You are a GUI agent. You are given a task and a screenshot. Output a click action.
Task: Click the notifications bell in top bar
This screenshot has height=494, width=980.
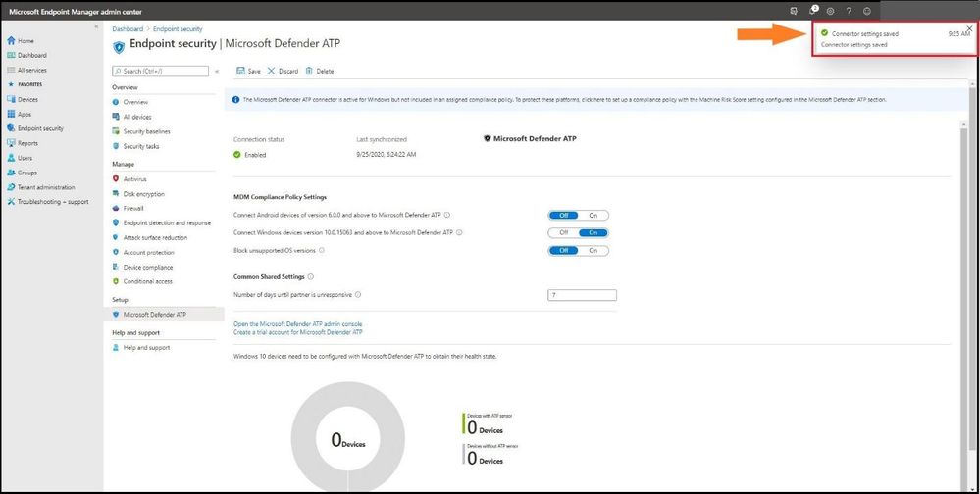(x=812, y=11)
